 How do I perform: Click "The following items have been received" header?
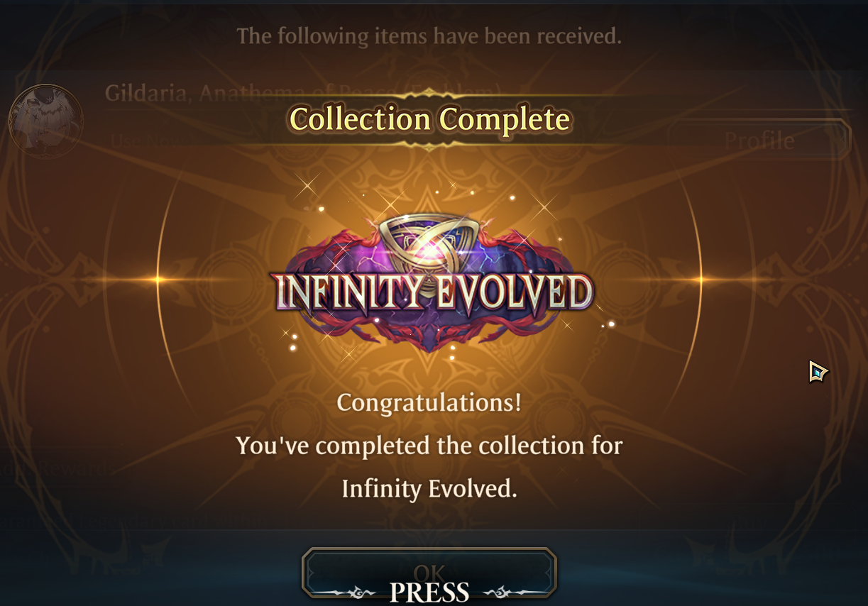[x=429, y=35]
